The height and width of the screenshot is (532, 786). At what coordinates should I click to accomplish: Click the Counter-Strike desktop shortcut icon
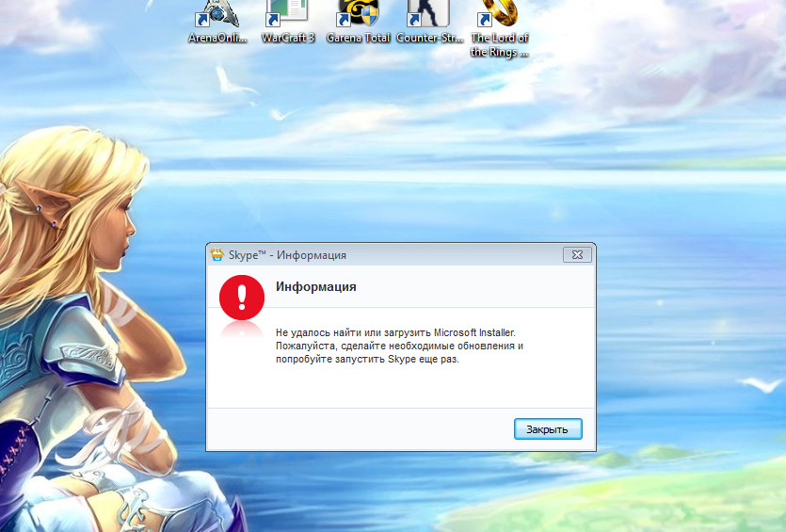tap(428, 13)
